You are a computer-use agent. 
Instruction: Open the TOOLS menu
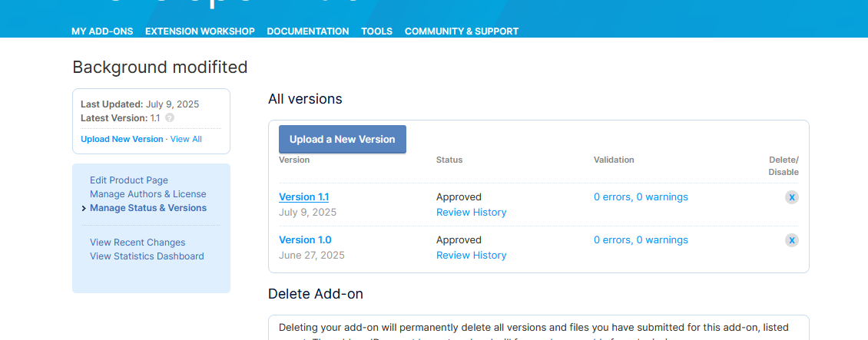pos(377,31)
